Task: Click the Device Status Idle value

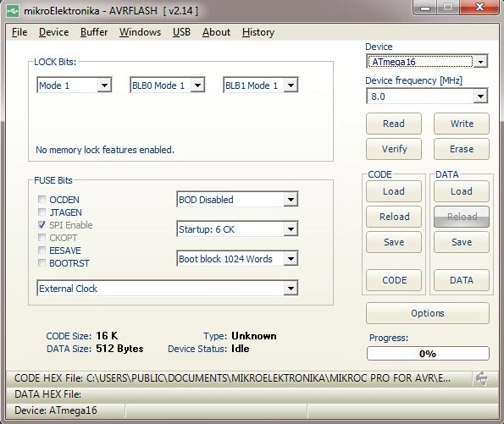Action: click(240, 349)
